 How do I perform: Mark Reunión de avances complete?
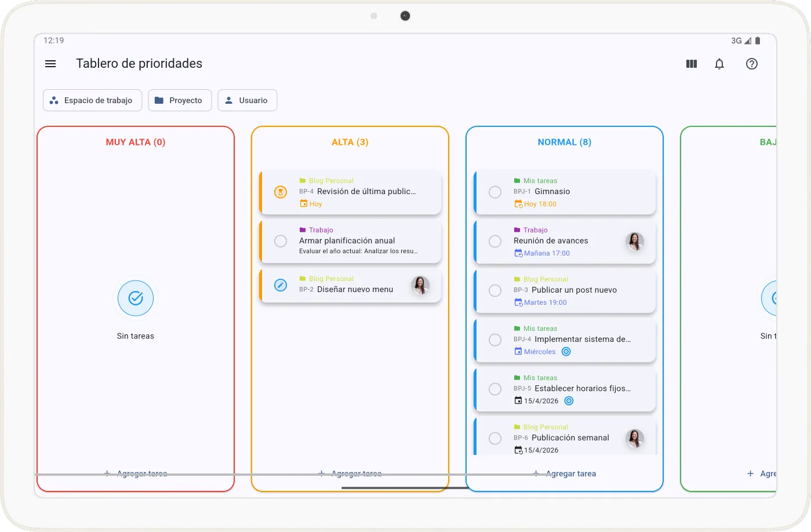(x=495, y=241)
